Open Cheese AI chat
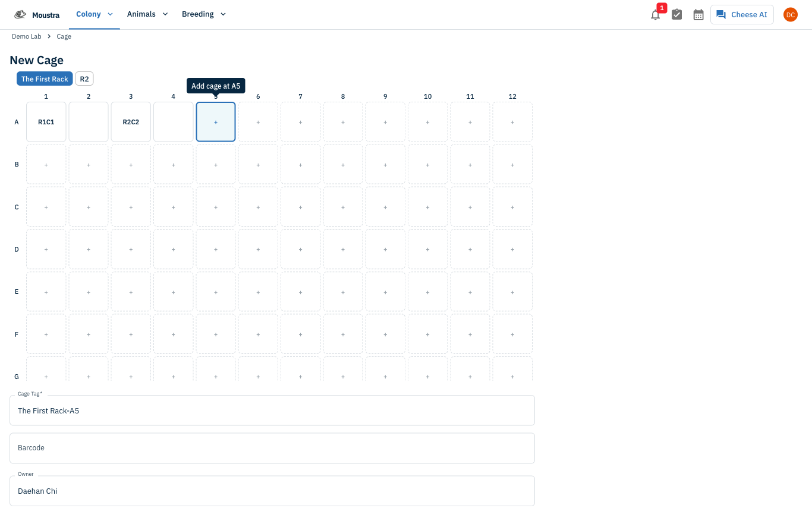812x508 pixels. pos(742,15)
